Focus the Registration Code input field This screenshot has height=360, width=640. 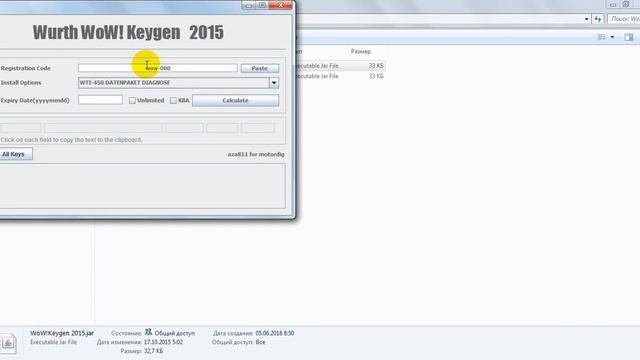point(158,68)
